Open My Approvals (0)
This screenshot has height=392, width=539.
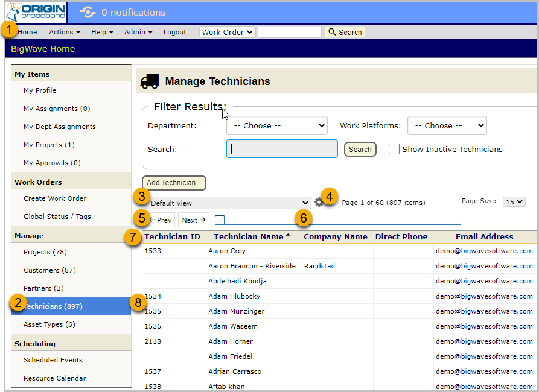tap(52, 163)
